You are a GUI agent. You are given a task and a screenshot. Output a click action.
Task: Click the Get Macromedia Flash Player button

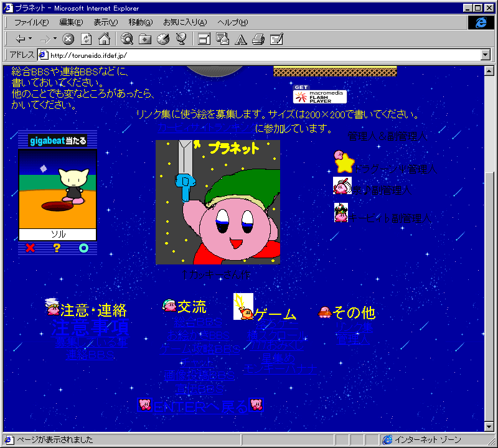pos(320,95)
